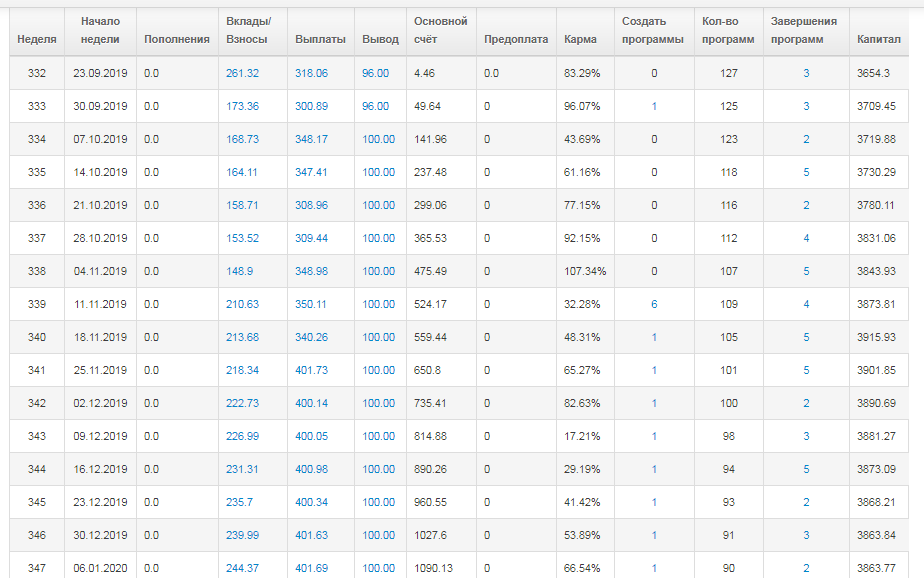Select date cell 06.01.2020
This screenshot has width=924, height=578.
click(100, 568)
